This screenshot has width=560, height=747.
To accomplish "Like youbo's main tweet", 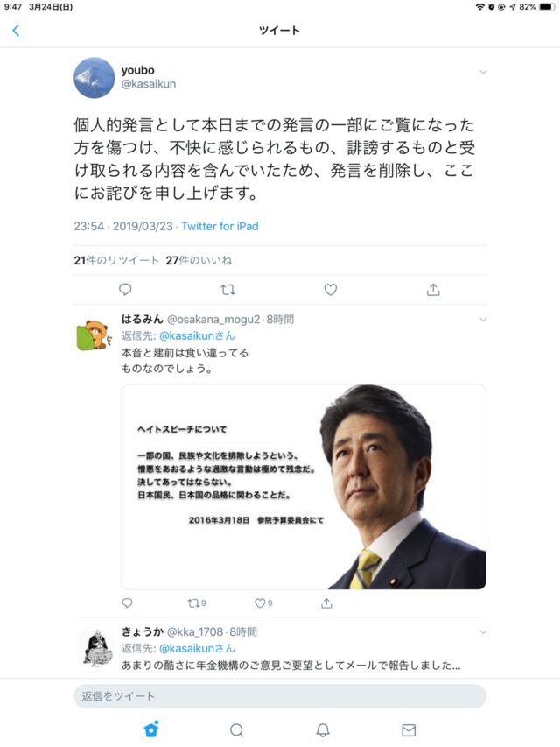I will (331, 289).
